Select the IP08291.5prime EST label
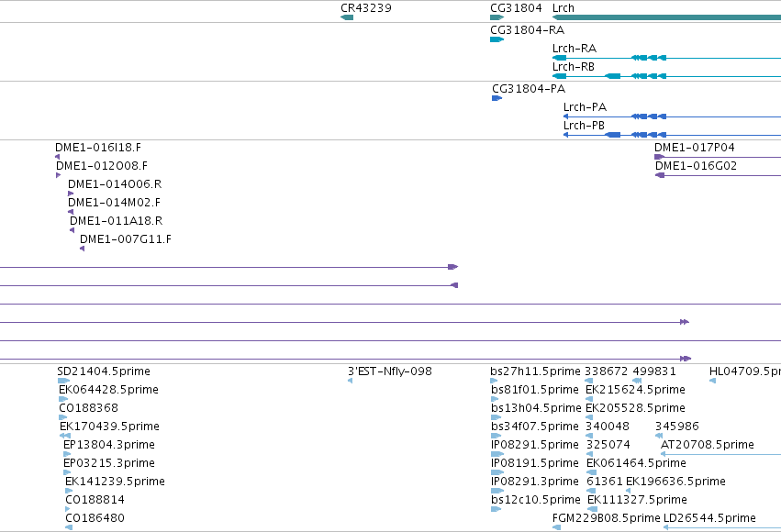This screenshot has width=781, height=532. point(535,445)
